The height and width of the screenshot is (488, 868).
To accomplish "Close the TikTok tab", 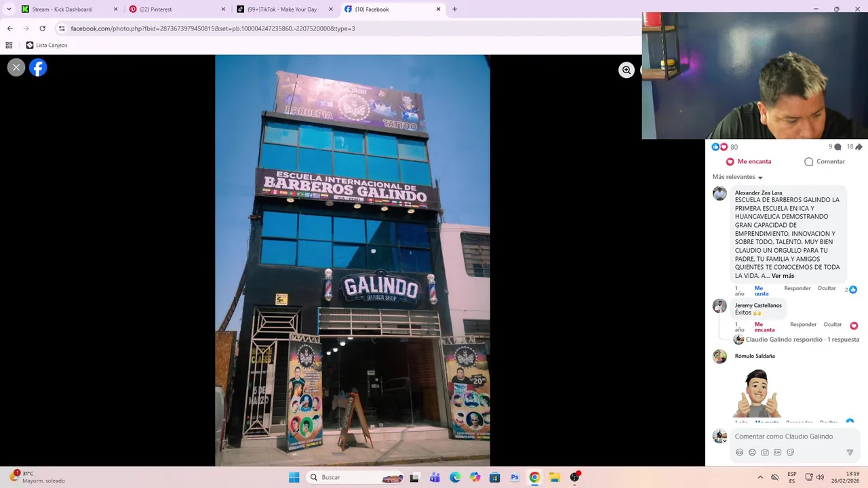I will (x=331, y=9).
